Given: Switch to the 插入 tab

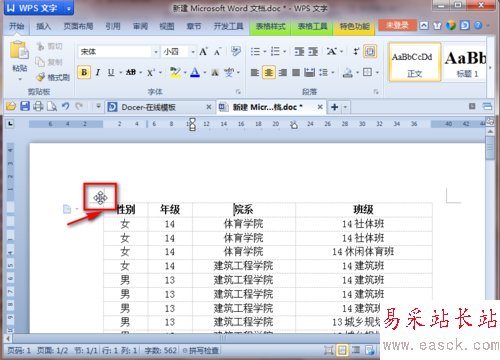Looking at the screenshot, I should [43, 26].
